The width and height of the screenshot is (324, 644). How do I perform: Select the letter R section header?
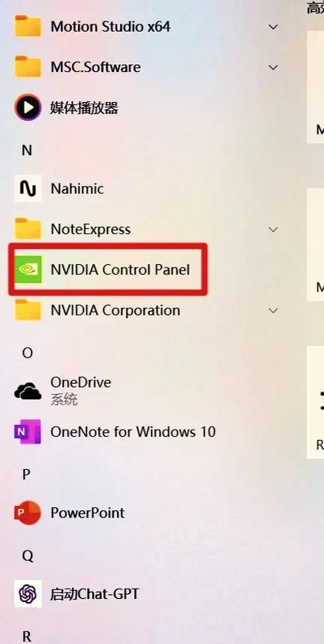tap(27, 636)
